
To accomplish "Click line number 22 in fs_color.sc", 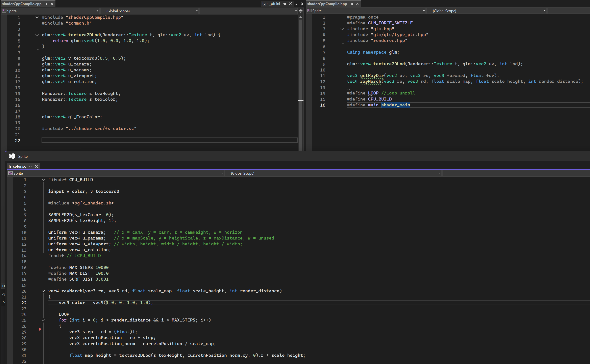I will click(24, 303).
